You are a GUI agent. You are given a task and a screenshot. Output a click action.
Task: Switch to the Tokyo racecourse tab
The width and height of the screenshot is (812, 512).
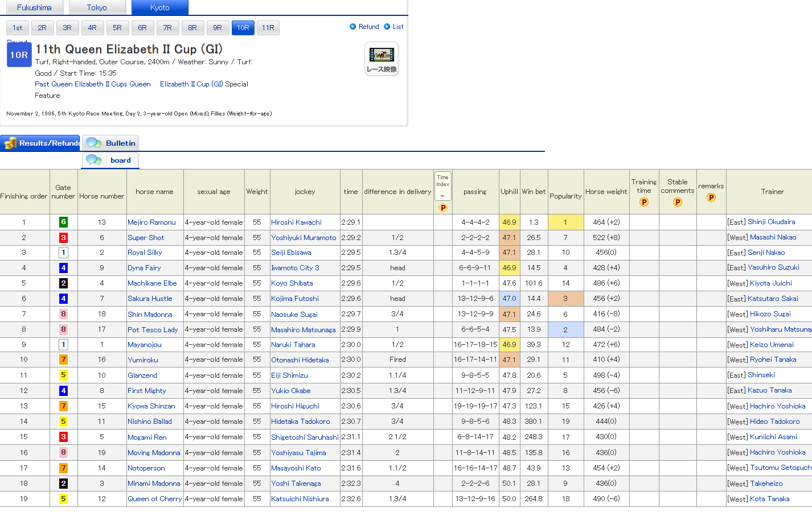(x=97, y=7)
